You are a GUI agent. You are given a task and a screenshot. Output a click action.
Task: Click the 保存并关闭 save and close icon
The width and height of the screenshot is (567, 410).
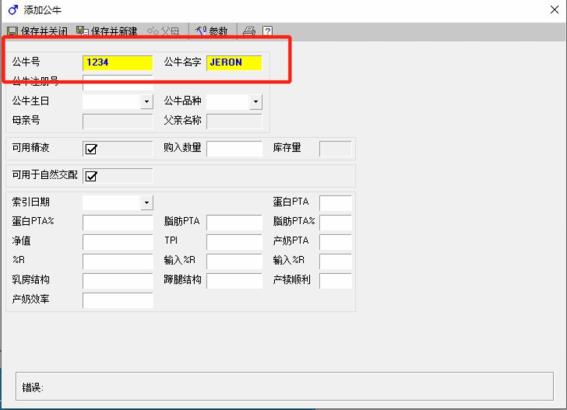click(13, 31)
